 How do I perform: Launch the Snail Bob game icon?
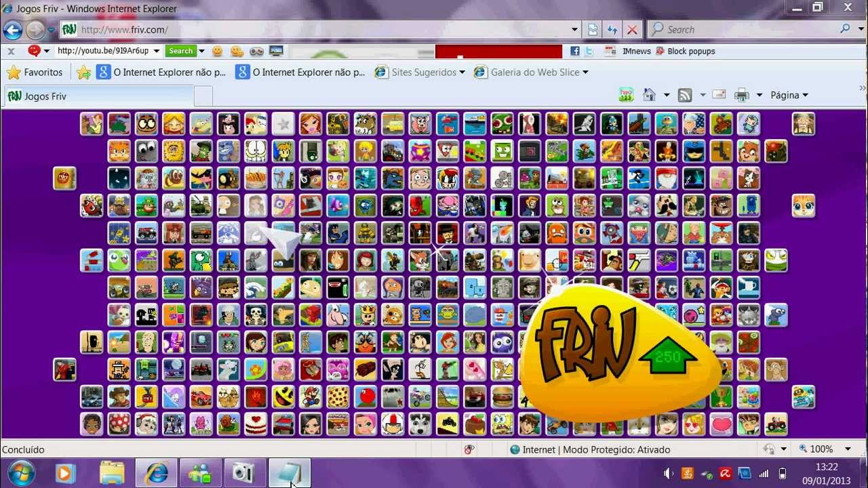click(x=229, y=424)
